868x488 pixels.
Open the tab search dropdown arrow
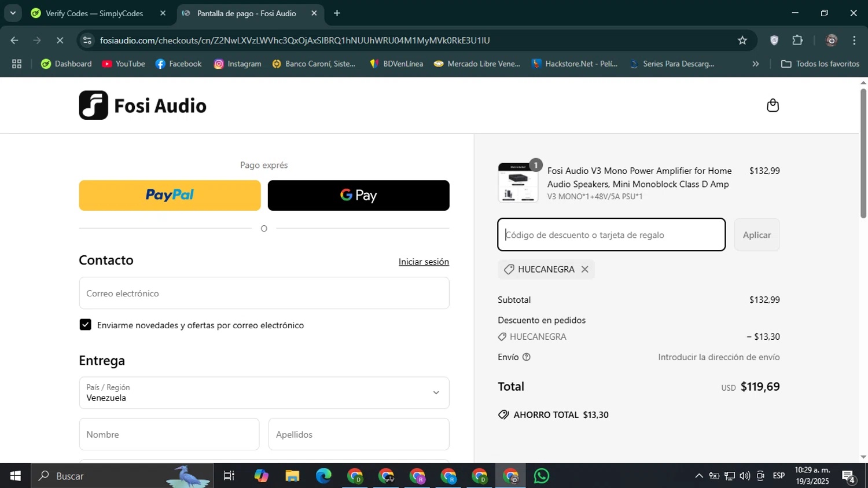click(x=13, y=13)
